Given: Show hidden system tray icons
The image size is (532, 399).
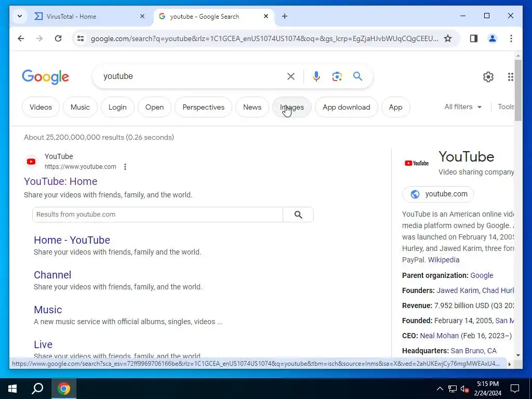Looking at the screenshot, I should click(x=440, y=389).
